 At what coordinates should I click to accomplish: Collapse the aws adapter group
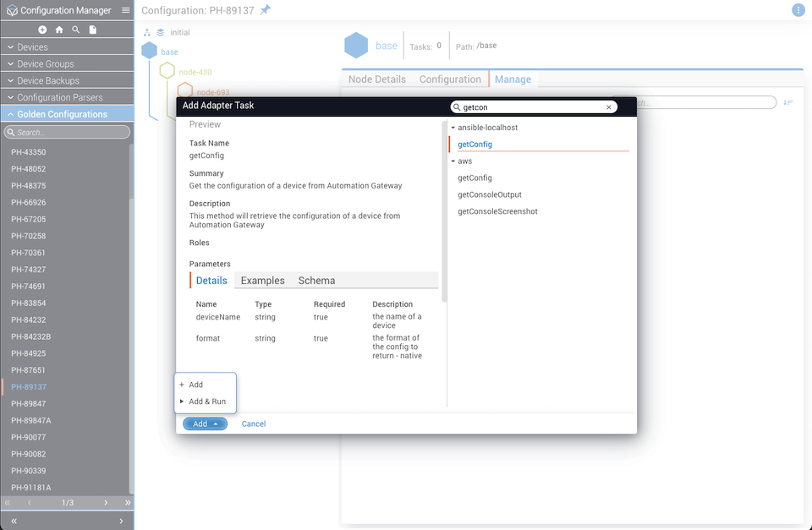(x=453, y=161)
